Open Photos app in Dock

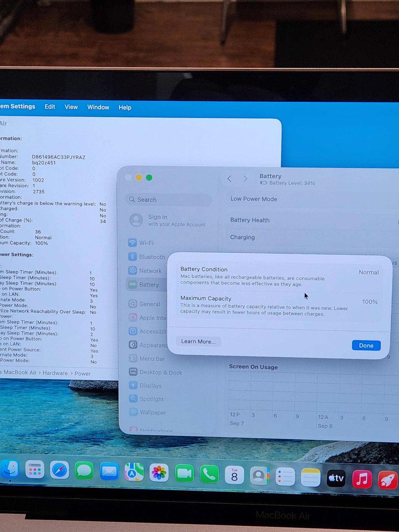tap(159, 473)
